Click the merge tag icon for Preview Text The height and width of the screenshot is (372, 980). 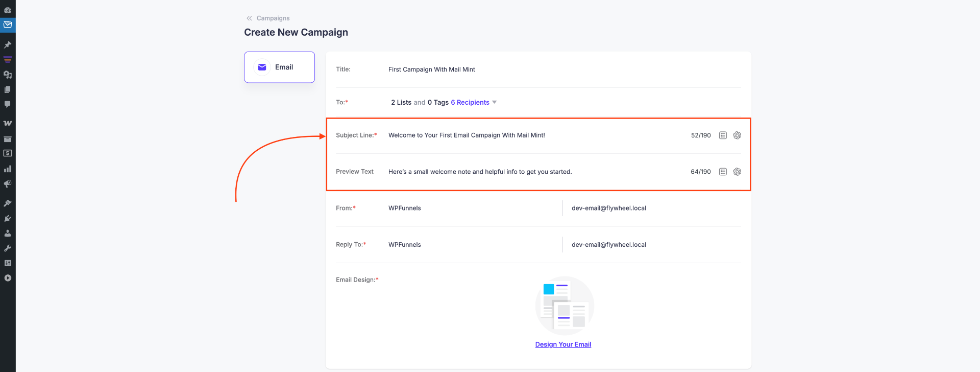click(723, 172)
